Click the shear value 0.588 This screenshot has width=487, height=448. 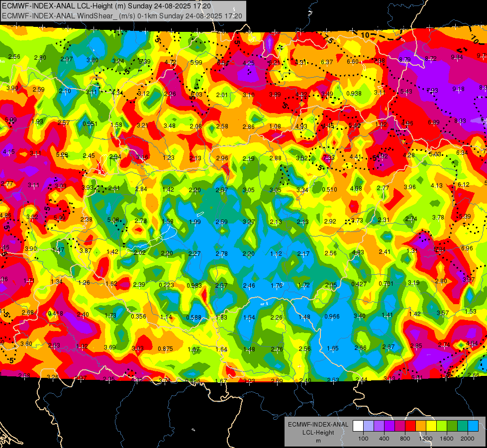(x=194, y=318)
